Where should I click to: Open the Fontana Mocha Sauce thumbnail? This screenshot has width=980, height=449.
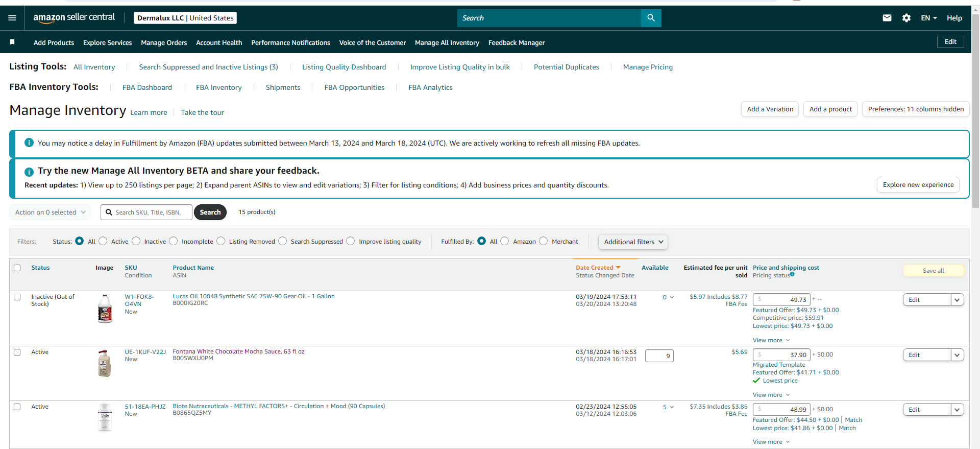point(105,363)
